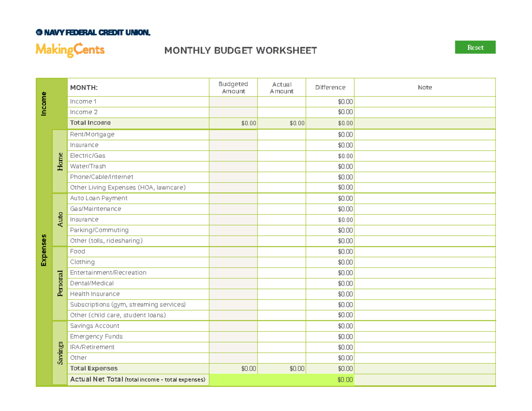Click the 'Budgeted Amount' column header
532x411 pixels.
coord(233,87)
